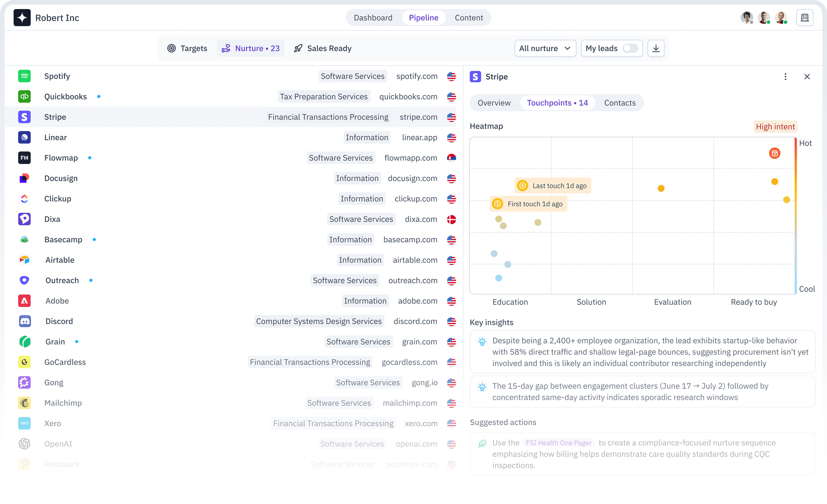Open the Contacts tab for Stripe

point(620,103)
